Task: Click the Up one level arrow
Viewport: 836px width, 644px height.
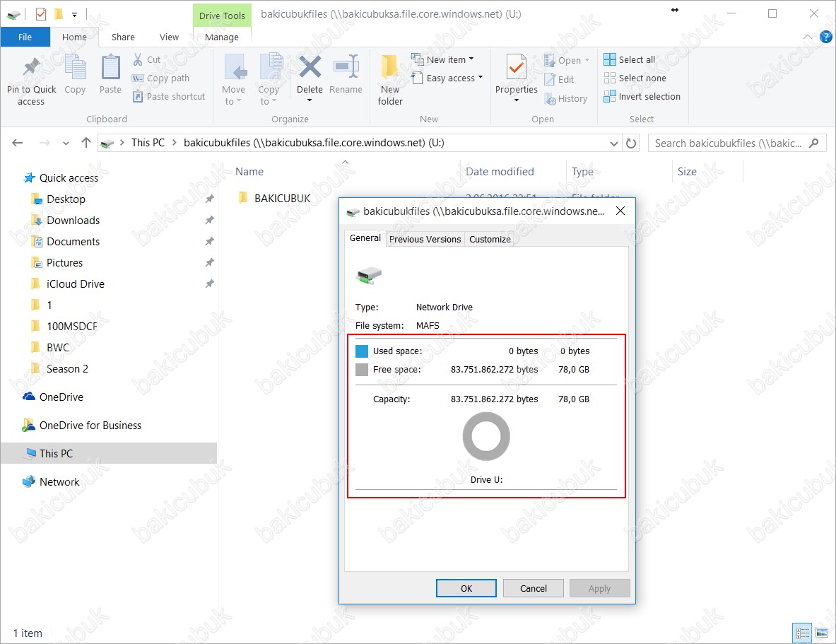Action: pyautogui.click(x=86, y=143)
